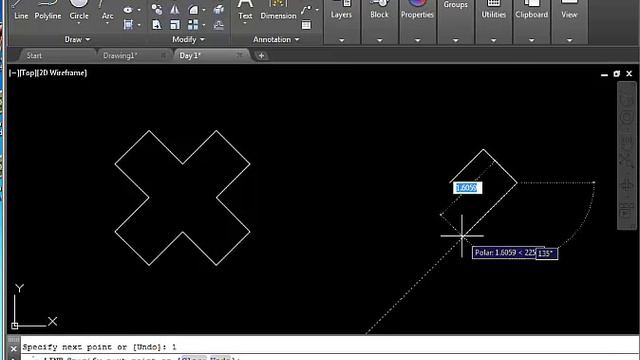Expand the Annotation panel flyout
This screenshot has width=640, height=360.
[276, 40]
